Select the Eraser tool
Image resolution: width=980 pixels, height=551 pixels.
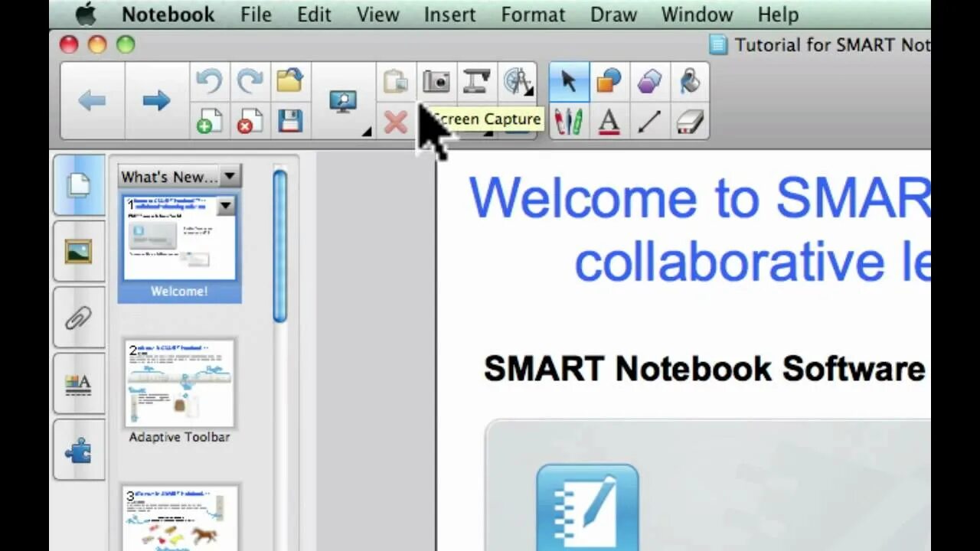coord(690,121)
